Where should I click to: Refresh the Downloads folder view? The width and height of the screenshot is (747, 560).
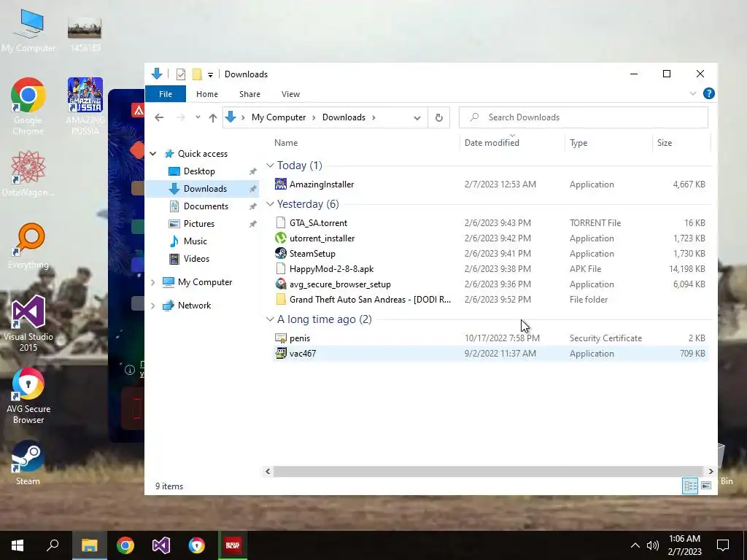438,117
